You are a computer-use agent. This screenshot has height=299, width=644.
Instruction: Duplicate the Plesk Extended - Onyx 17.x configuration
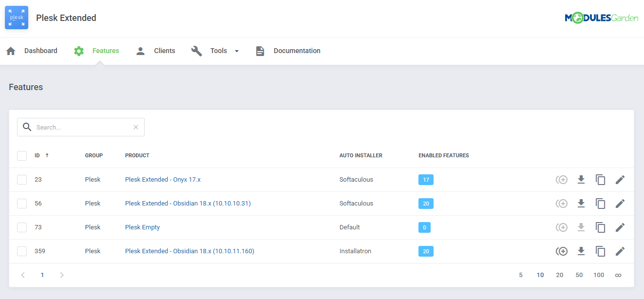(600, 179)
